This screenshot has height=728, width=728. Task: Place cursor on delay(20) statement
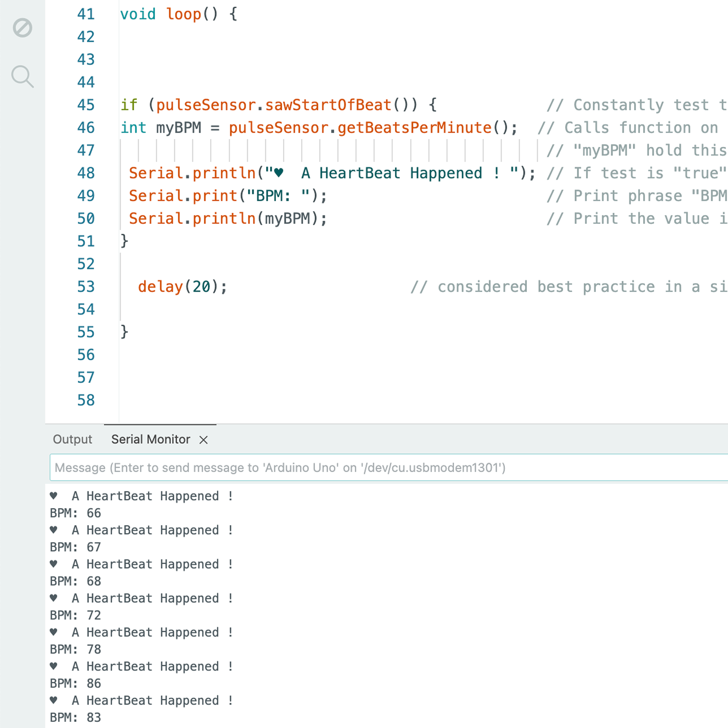click(182, 287)
